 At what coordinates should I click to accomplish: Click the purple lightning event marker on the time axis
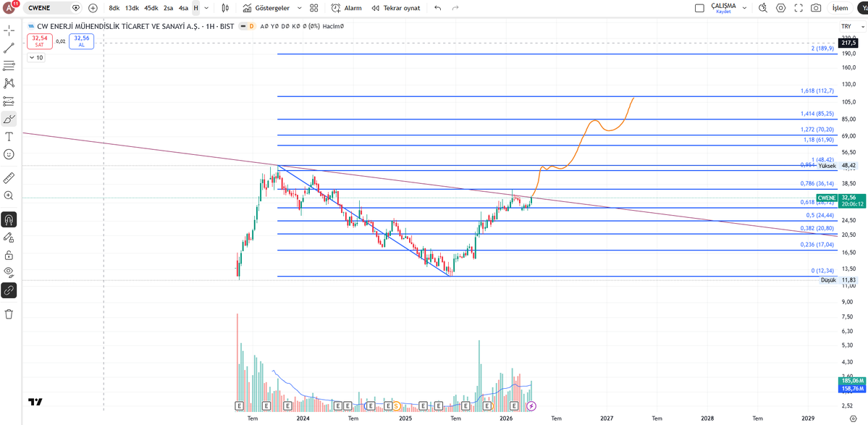(x=531, y=405)
